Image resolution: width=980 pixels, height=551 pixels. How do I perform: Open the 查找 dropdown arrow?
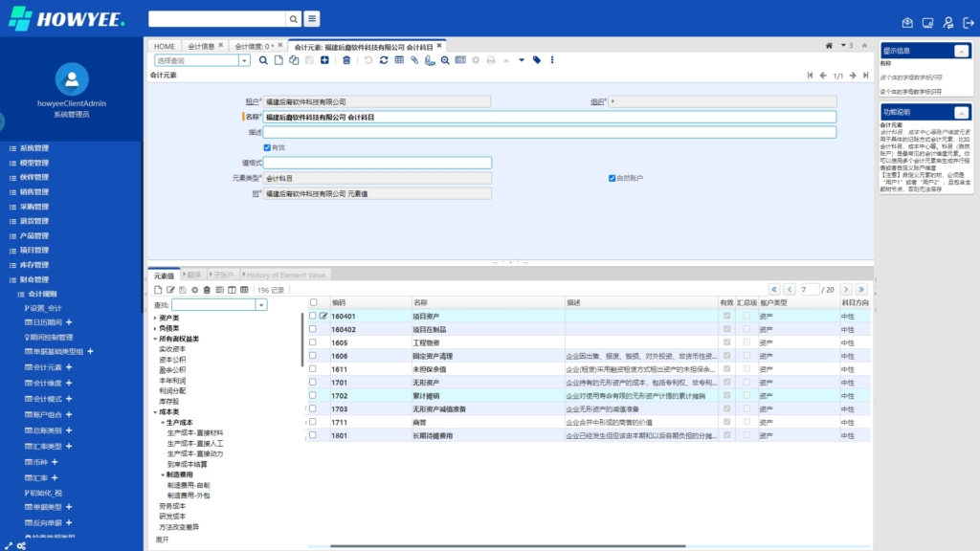(261, 305)
